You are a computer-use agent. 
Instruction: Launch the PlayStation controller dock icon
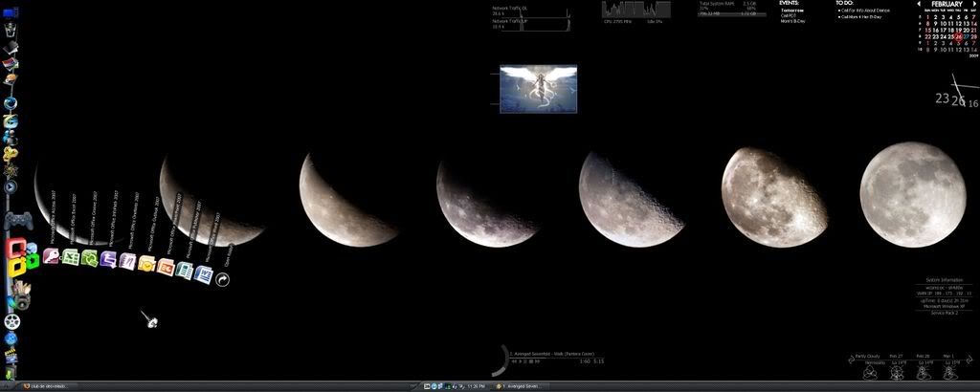point(17,221)
